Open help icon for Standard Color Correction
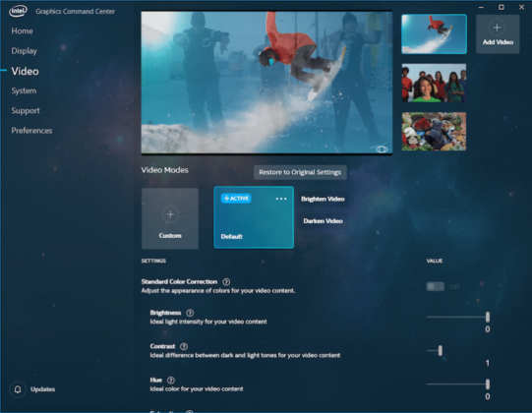Screen dimensions: 532x413 click(x=226, y=281)
